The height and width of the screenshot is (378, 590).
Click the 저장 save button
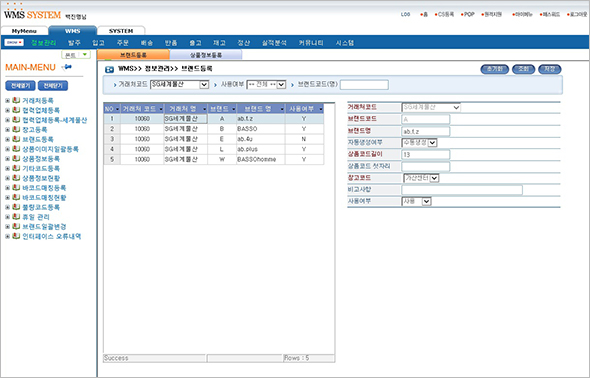coord(550,69)
